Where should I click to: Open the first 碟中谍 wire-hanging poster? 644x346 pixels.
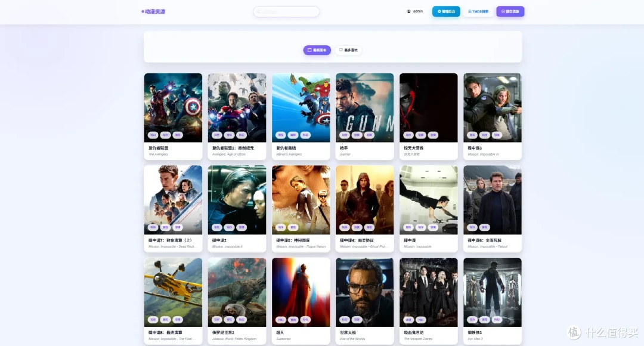pos(428,200)
